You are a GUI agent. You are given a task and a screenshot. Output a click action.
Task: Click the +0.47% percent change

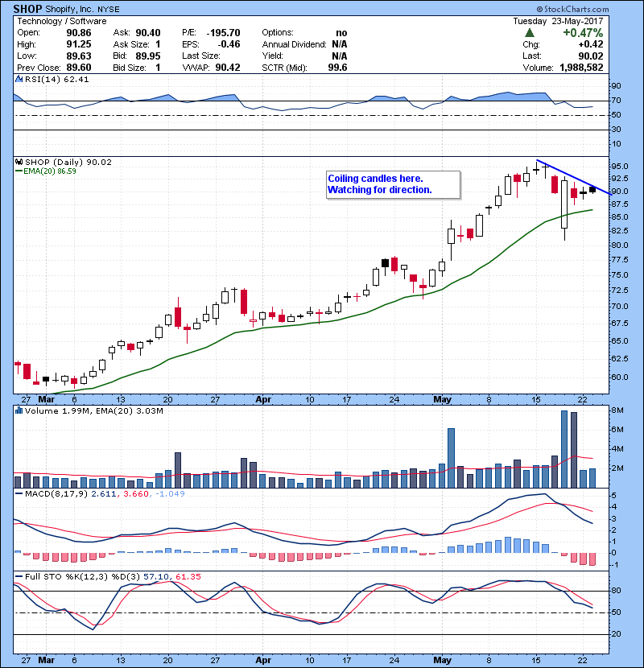point(583,33)
